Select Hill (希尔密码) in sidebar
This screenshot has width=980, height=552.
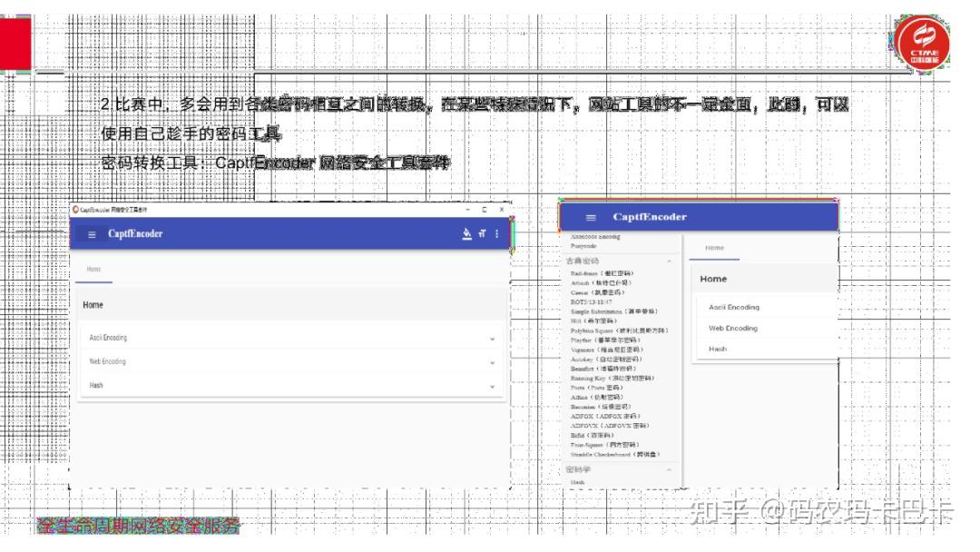click(x=593, y=320)
